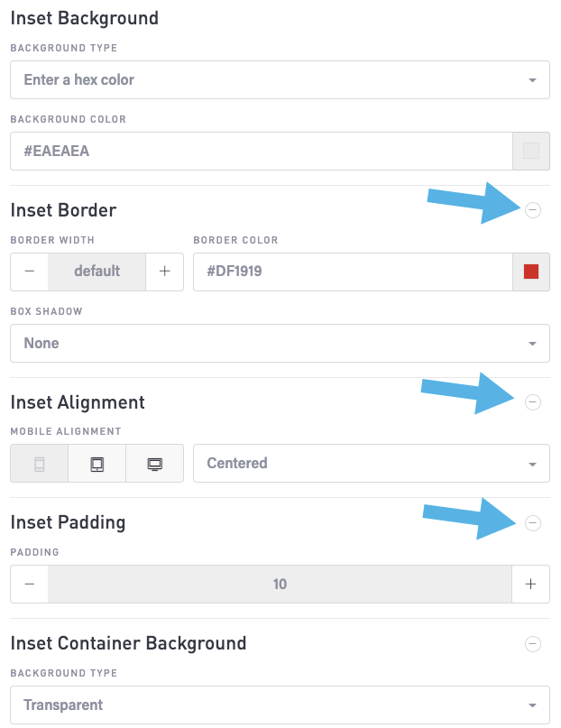Open the Transparent background type dropdown

coord(280,705)
